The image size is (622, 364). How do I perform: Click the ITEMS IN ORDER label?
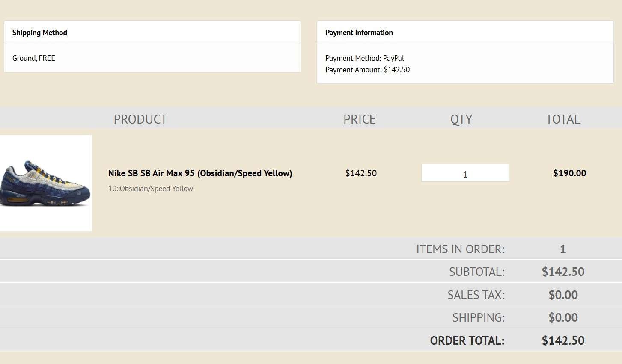(x=460, y=249)
